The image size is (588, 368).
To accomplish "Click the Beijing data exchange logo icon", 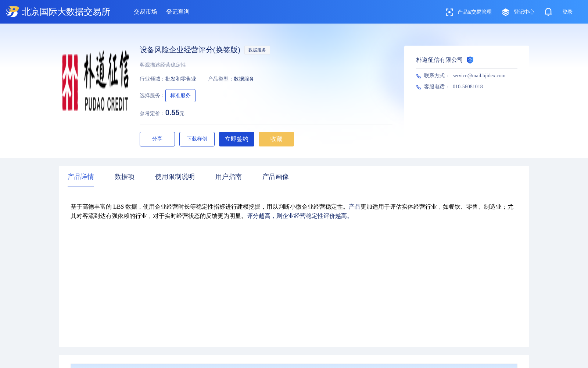I will (x=12, y=12).
